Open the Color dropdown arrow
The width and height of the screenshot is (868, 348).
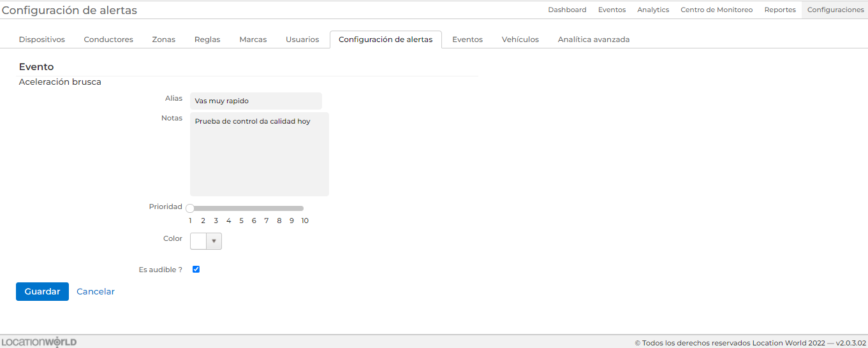click(x=214, y=241)
